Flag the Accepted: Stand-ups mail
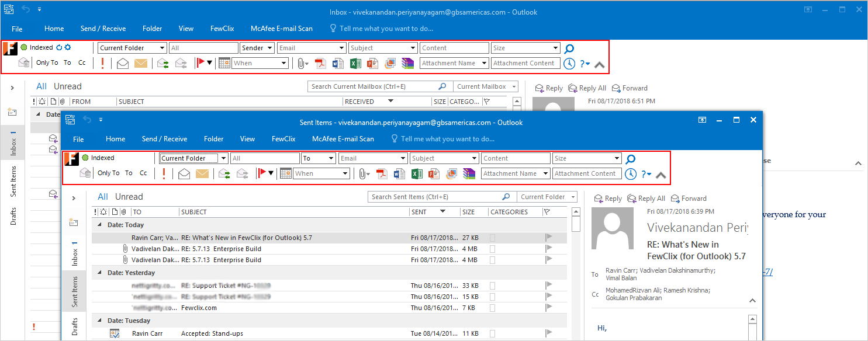This screenshot has height=341, width=868. [x=548, y=333]
